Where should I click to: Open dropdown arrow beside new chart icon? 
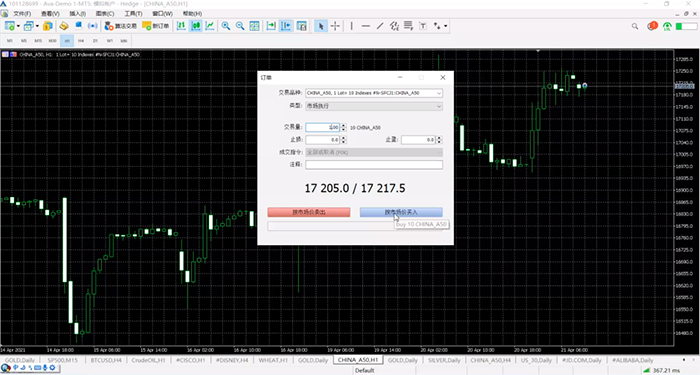18,26
